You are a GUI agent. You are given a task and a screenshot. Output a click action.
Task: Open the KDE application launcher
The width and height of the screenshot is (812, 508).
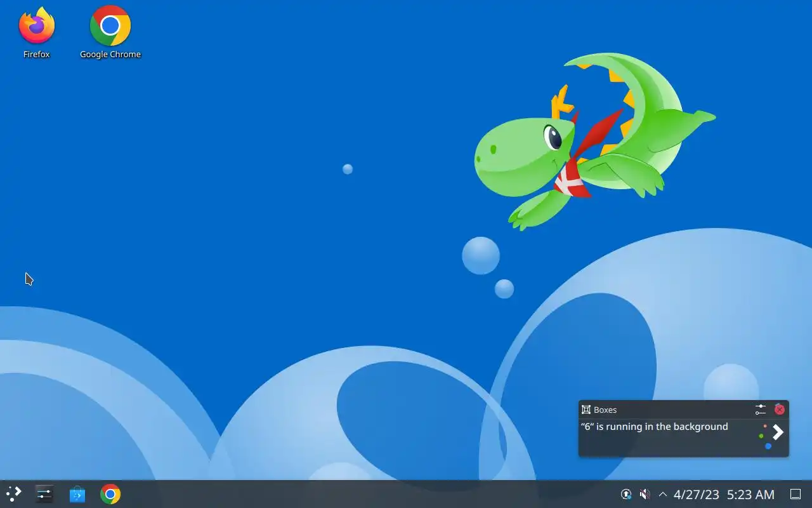pyautogui.click(x=14, y=494)
